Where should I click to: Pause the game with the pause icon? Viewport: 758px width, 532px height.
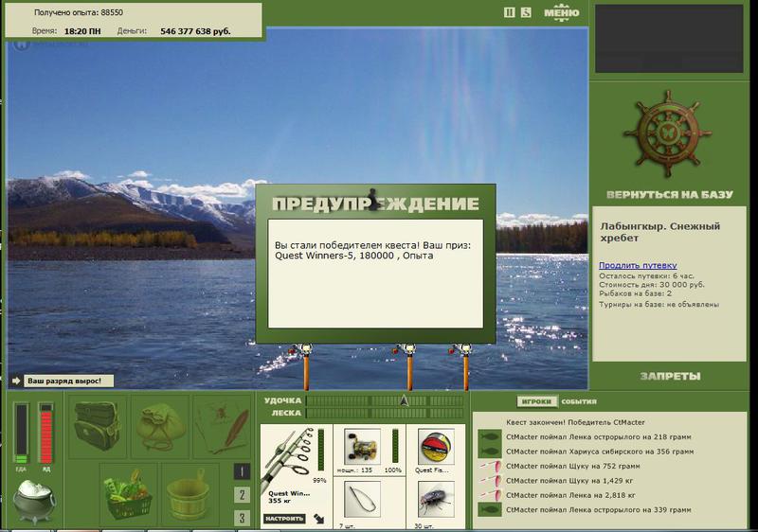pos(509,12)
